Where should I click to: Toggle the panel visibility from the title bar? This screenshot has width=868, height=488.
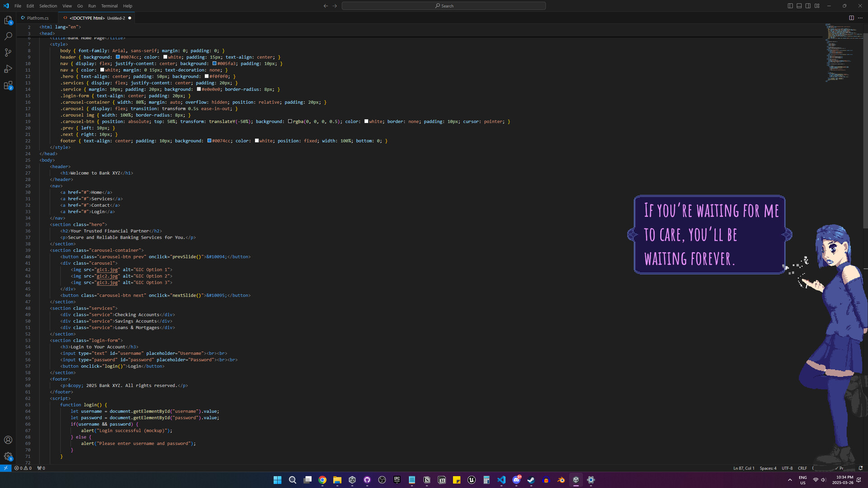798,5
